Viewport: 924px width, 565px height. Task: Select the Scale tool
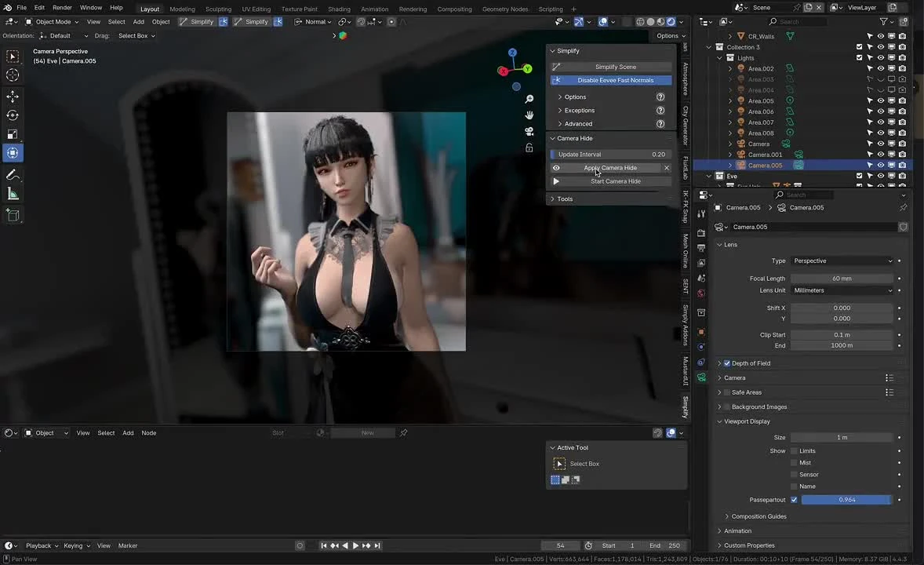pyautogui.click(x=13, y=134)
